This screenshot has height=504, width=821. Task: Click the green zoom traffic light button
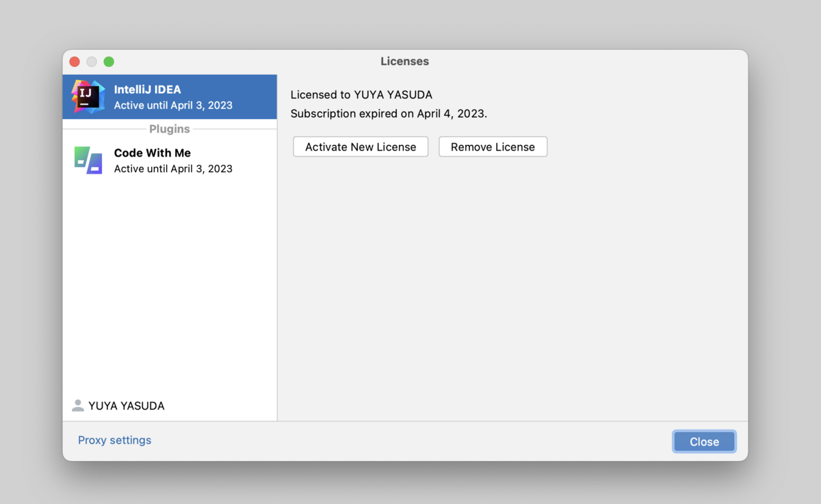point(108,61)
